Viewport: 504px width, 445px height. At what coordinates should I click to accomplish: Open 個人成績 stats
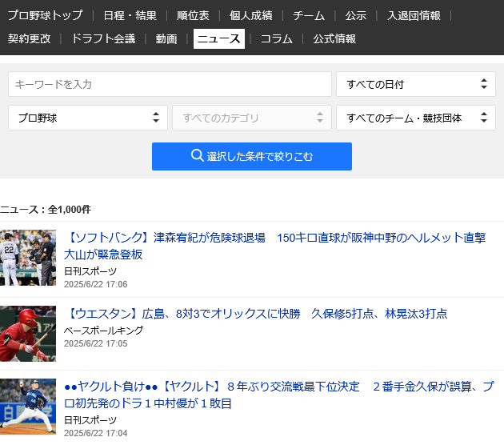point(250,15)
